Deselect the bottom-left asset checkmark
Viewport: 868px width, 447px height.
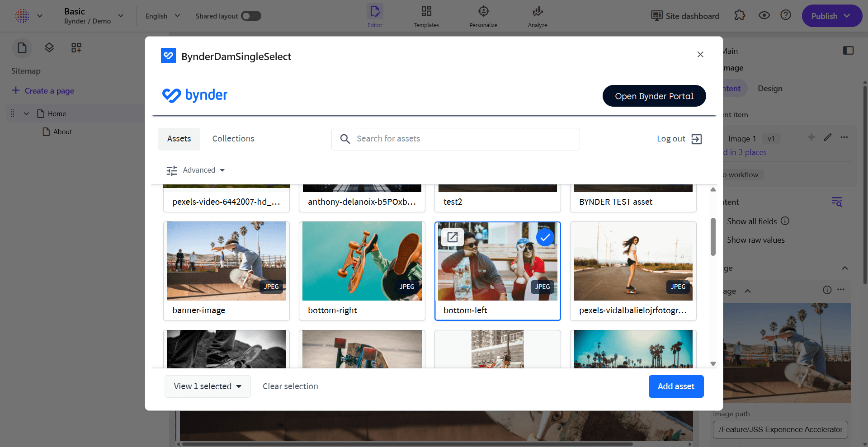pyautogui.click(x=545, y=237)
